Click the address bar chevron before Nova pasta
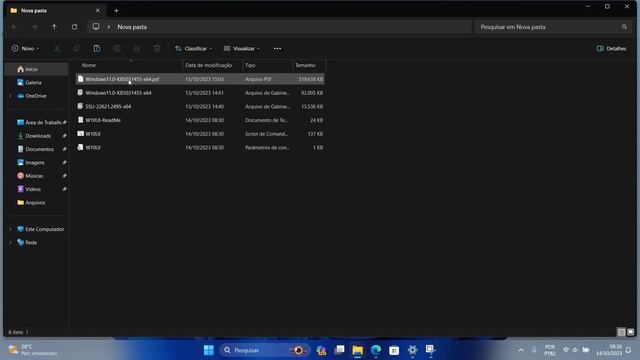Viewport: 640px width, 360px height. point(109,27)
